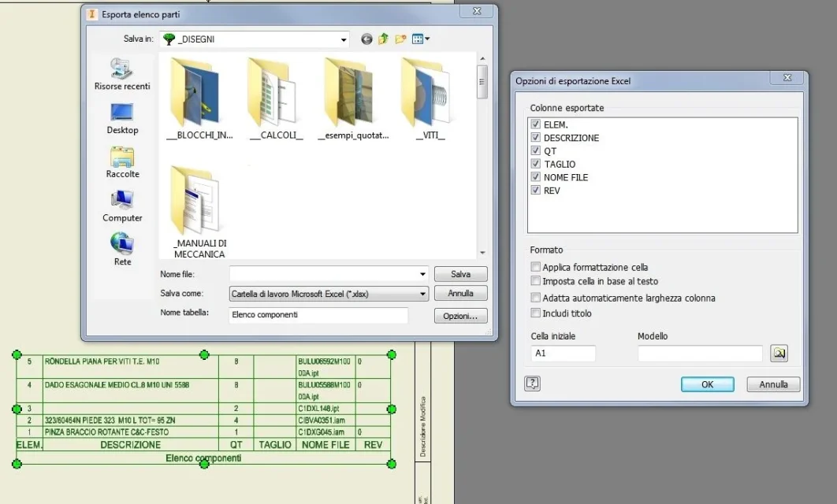
Task: Open the view menu icon
Action: [421, 39]
